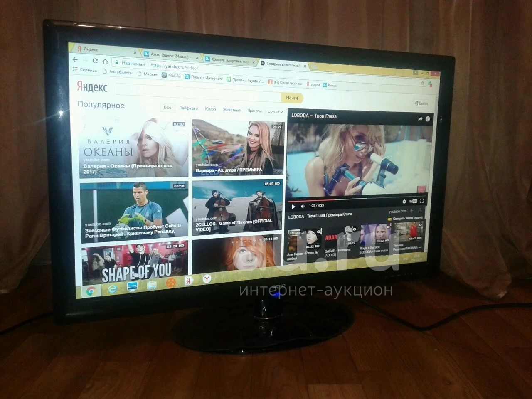Open video on YouTube via YouTube logo
This screenshot has height=399, width=532.
(x=413, y=201)
